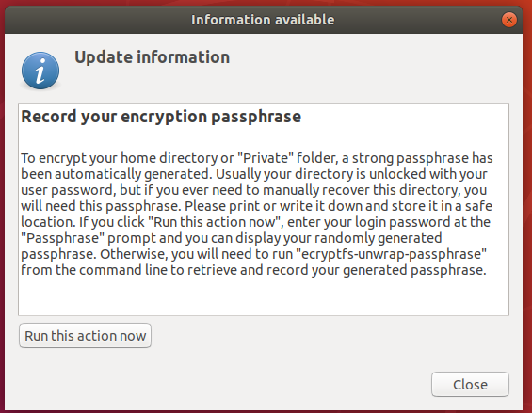Click the blue information icon
The image size is (532, 413).
point(40,71)
